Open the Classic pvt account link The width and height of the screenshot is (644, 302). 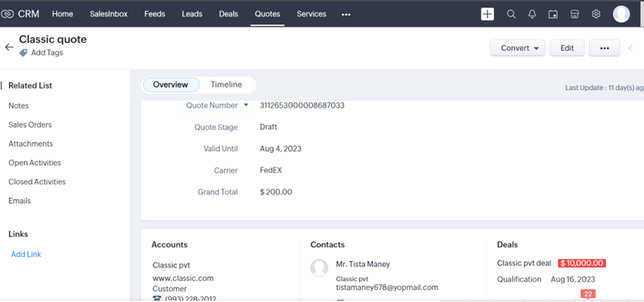(171, 265)
